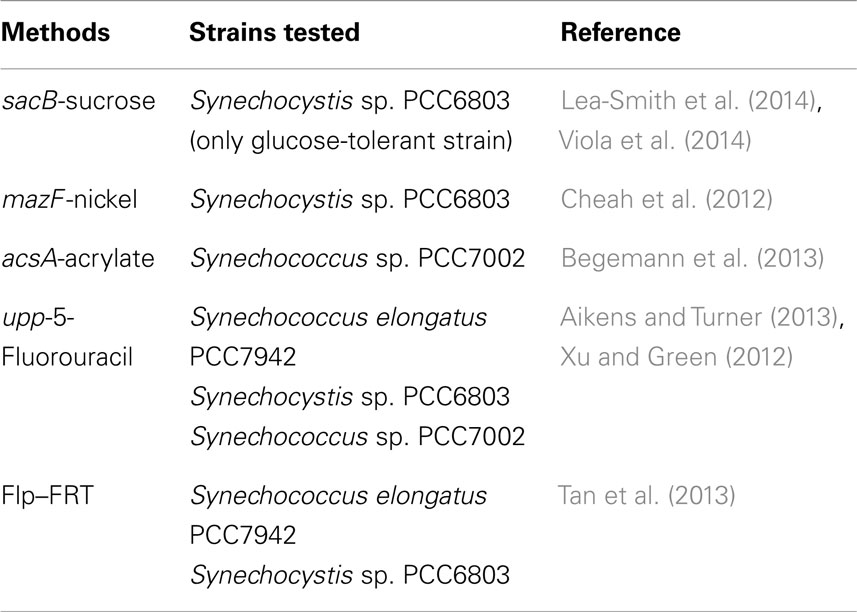Screen dimensions: 857x612
Task: Open the Aikens and Turner (2013) citation
Action: tap(699, 317)
